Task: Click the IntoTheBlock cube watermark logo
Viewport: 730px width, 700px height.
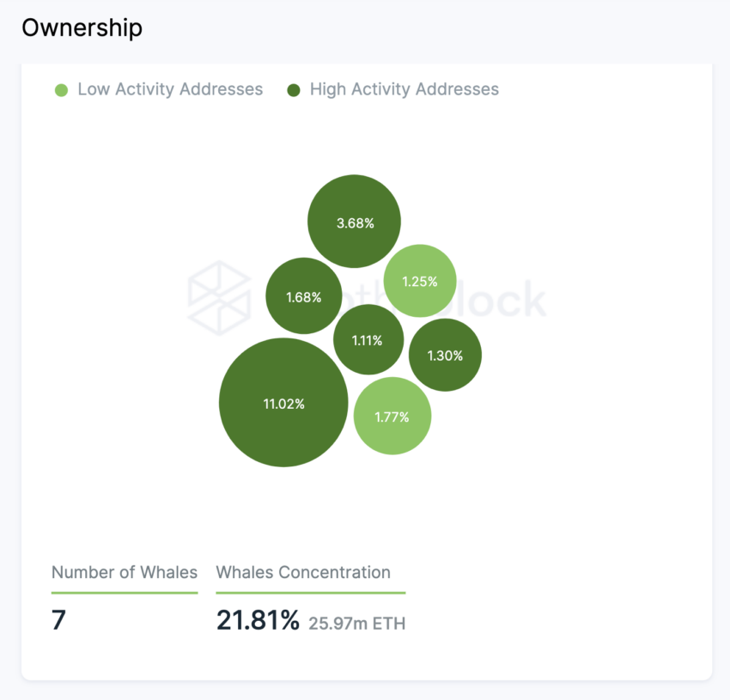Action: click(219, 298)
